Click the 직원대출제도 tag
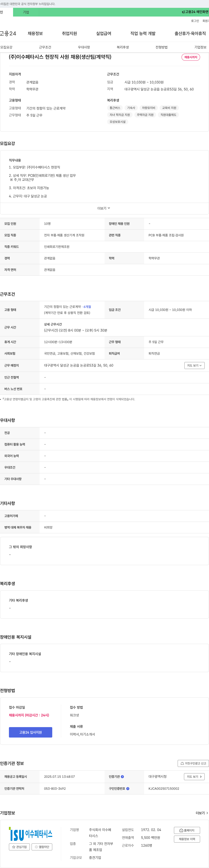Screen dimensions: 209x868 pyautogui.click(x=169, y=115)
